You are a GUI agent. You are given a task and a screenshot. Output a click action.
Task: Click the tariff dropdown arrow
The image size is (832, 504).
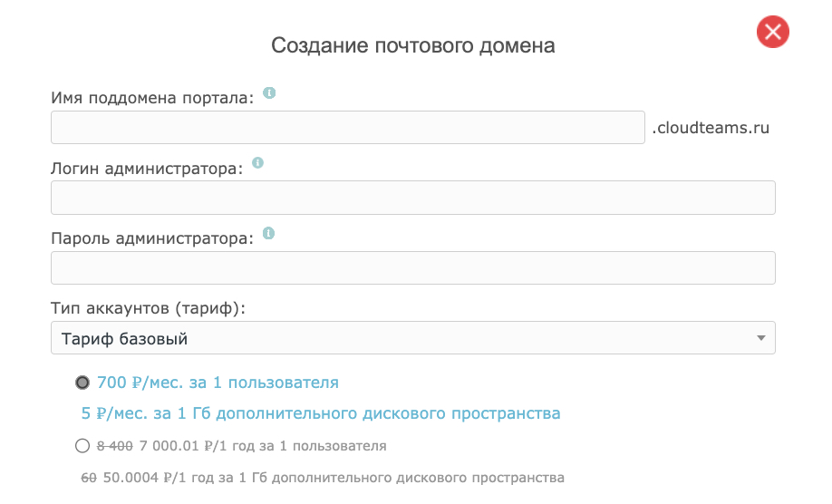point(761,339)
